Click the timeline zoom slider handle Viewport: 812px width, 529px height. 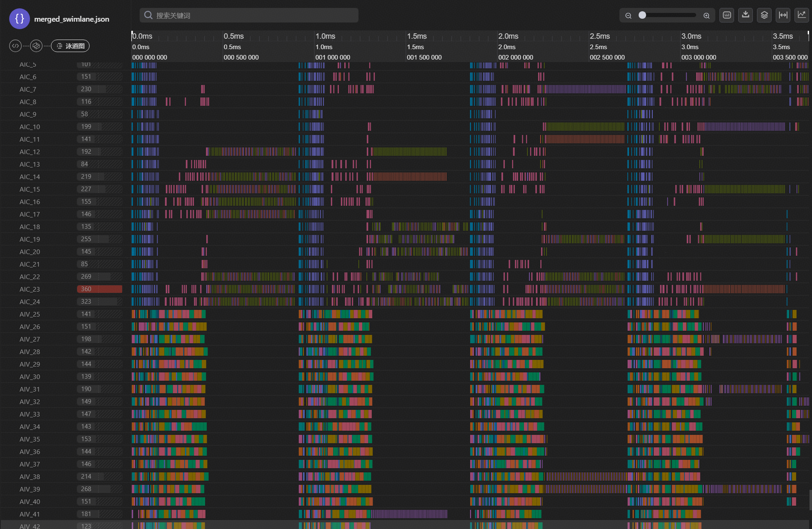pyautogui.click(x=642, y=15)
